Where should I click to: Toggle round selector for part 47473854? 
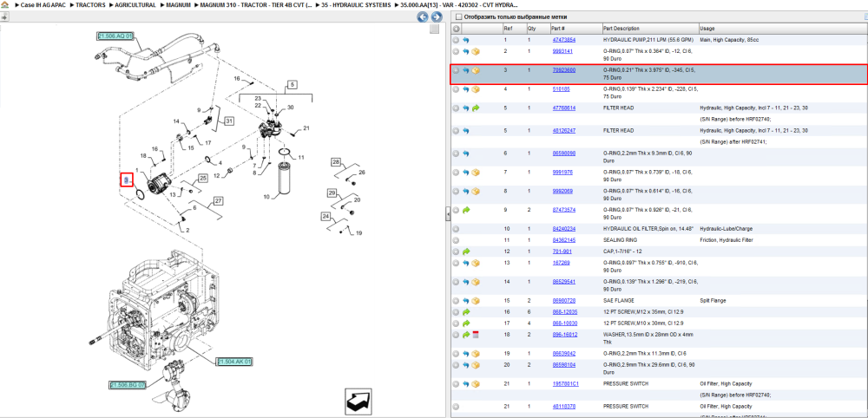pos(457,41)
